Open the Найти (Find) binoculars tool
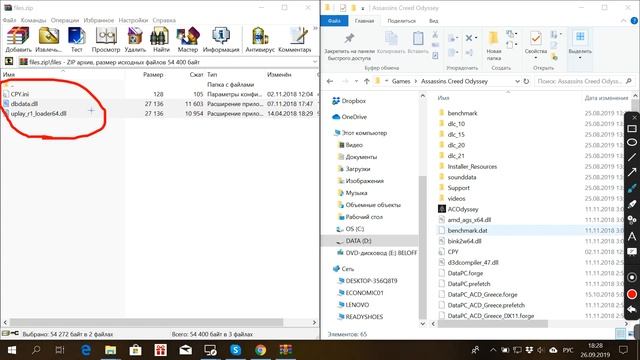Screen dimensions: 640x360 pyautogui.click(x=161, y=39)
